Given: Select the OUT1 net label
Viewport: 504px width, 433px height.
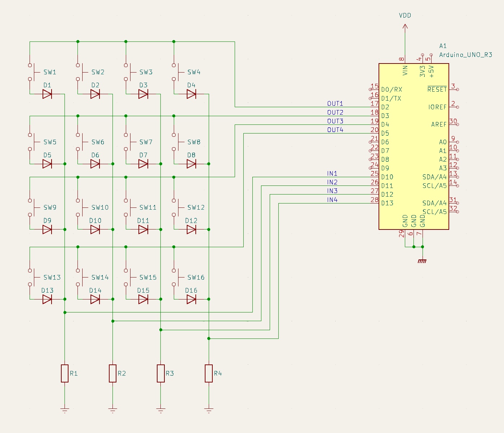Looking at the screenshot, I should tap(335, 104).
